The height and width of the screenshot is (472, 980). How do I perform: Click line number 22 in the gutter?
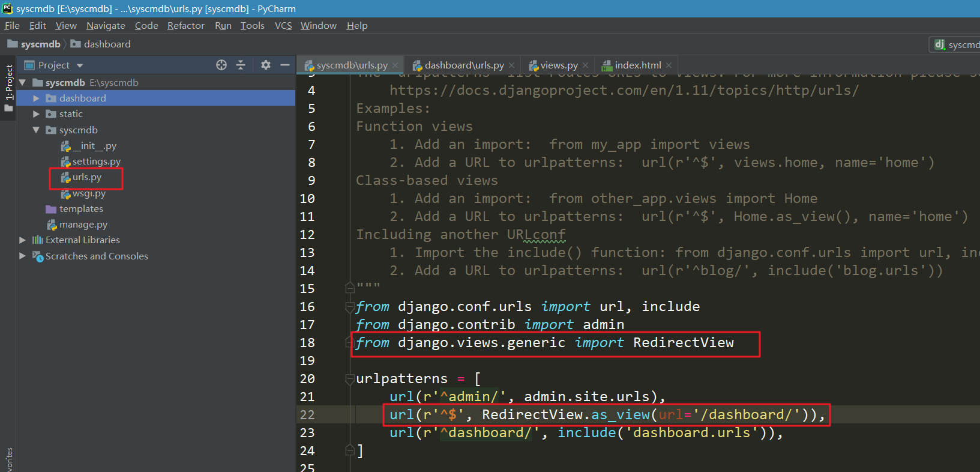tap(307, 415)
